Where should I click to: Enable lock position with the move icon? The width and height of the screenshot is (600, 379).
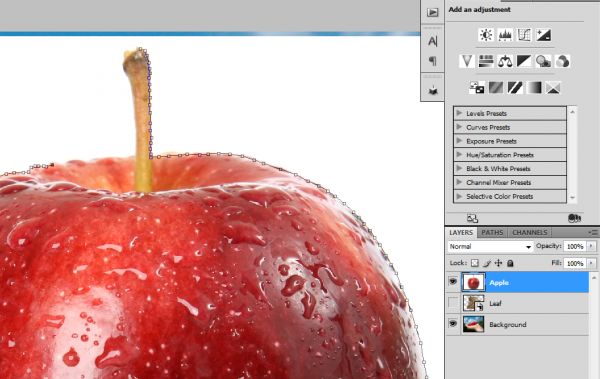tap(498, 263)
